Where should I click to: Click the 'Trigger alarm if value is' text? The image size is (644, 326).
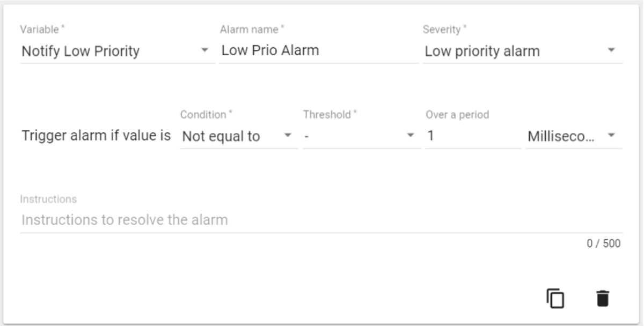point(96,136)
